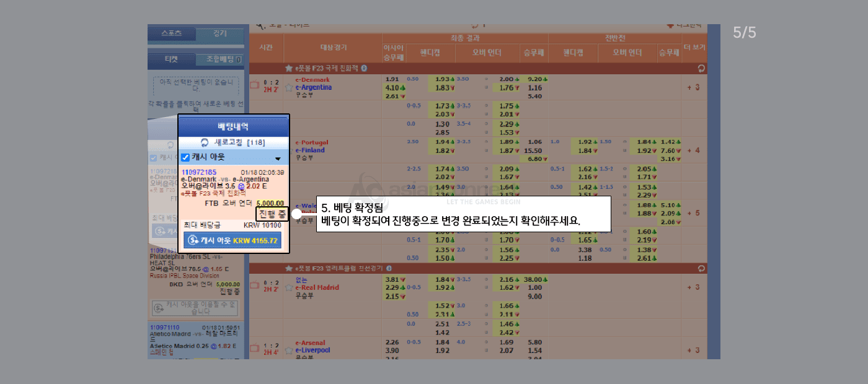Favorite the e-Arsenal vs e-Liverpool match star
The width and height of the screenshot is (868, 384).
288,350
